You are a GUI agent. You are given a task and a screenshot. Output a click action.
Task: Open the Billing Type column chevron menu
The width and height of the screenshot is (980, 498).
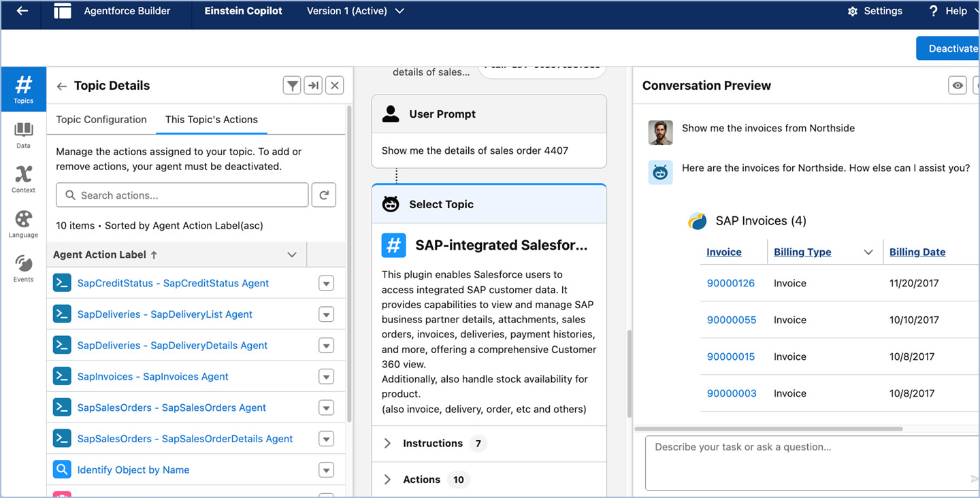coord(868,252)
